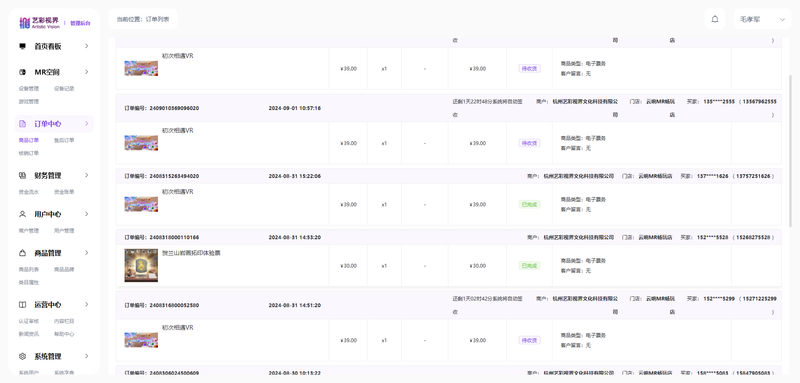
Task: Go to 商户管理 page
Action: pyautogui.click(x=29, y=231)
